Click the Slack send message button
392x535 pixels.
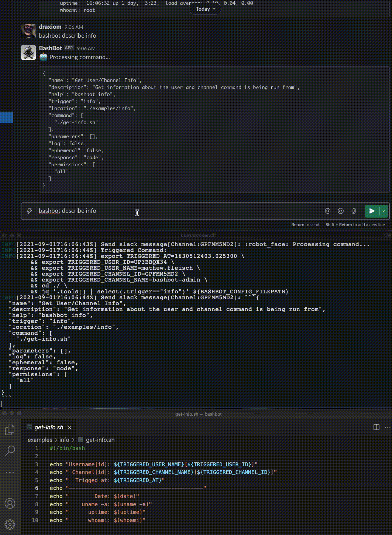coord(372,211)
